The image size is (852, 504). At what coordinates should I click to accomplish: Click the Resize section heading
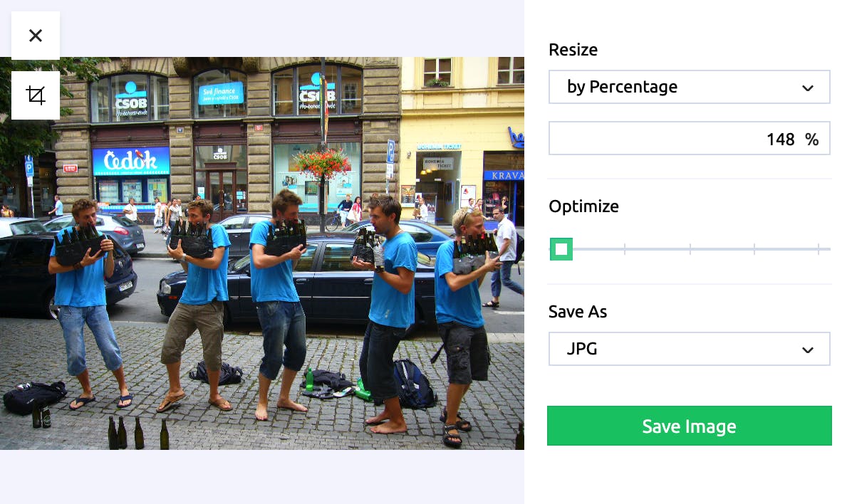click(x=573, y=49)
